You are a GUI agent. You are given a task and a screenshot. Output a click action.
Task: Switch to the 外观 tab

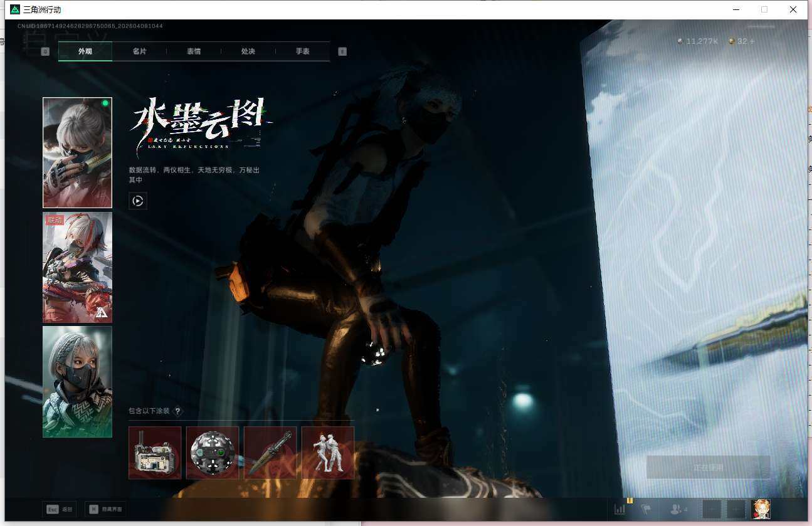85,51
